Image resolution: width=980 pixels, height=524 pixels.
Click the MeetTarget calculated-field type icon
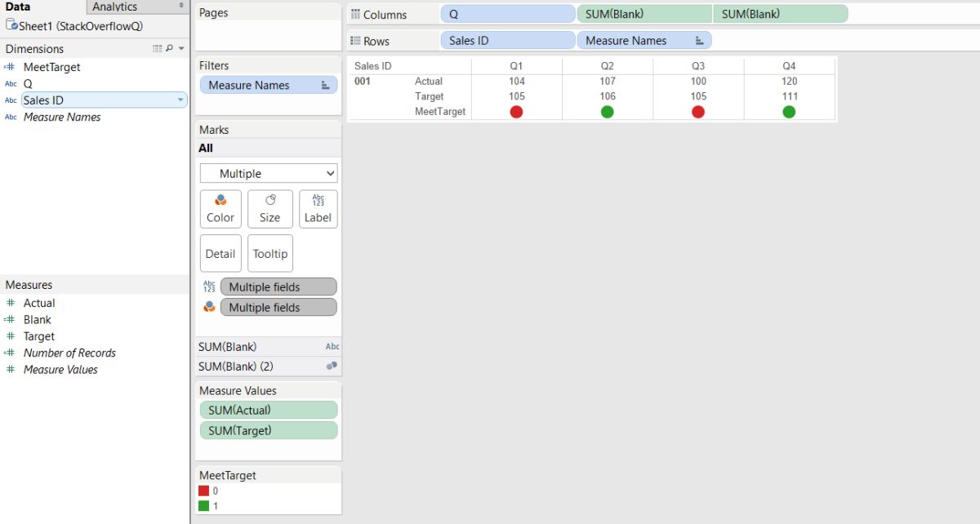[10, 67]
